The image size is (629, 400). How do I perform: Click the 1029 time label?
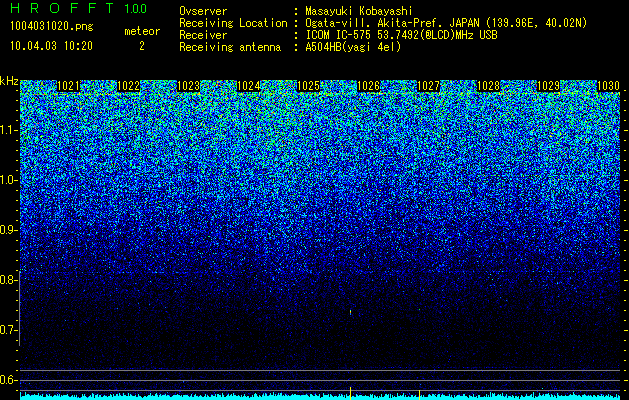pos(548,86)
